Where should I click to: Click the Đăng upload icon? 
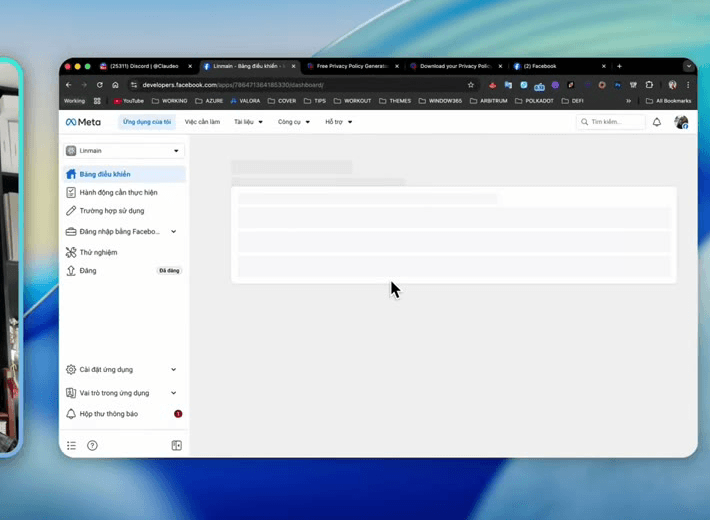point(71,270)
